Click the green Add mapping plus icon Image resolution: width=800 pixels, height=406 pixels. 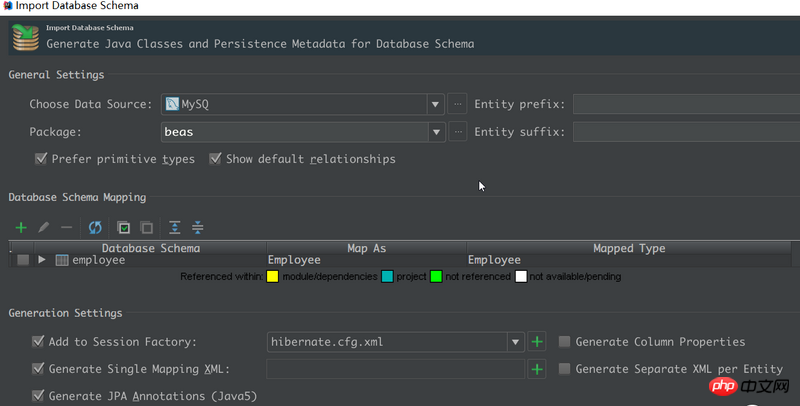click(21, 228)
